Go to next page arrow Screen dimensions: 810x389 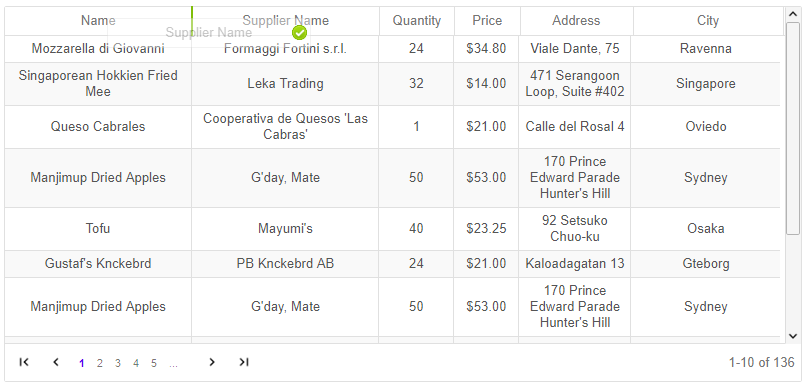[212, 362]
